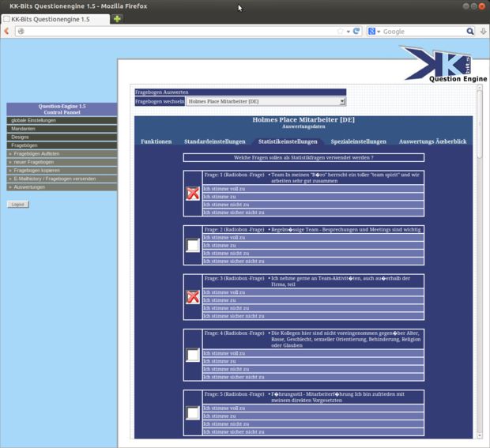Screen dimensions: 490x448
Task: Open URL history dropdown arrow
Action: click(349, 32)
